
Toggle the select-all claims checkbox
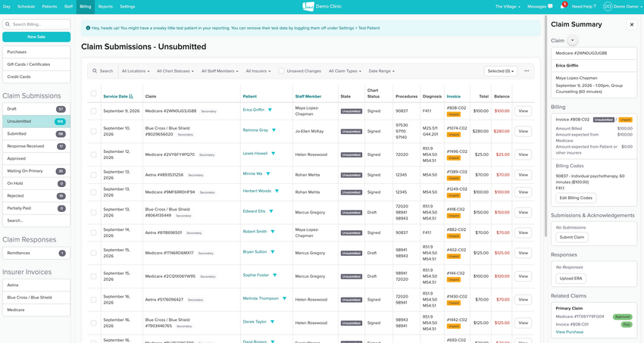click(94, 94)
